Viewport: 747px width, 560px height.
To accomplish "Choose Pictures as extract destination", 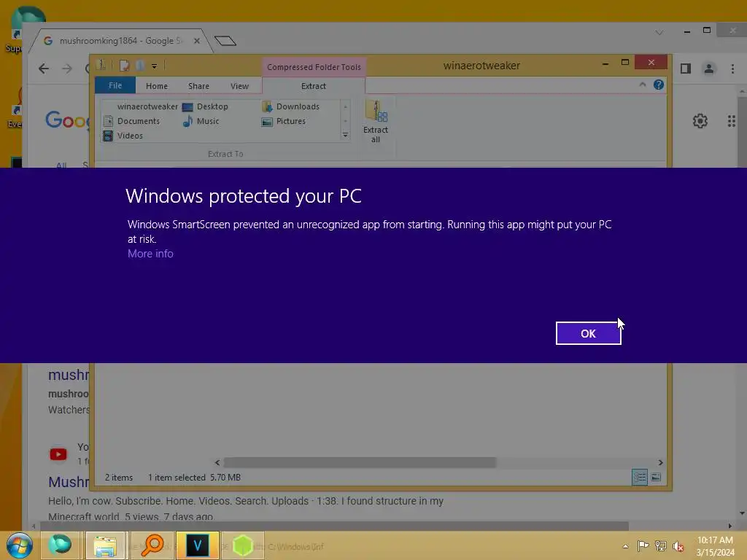I will click(x=284, y=121).
